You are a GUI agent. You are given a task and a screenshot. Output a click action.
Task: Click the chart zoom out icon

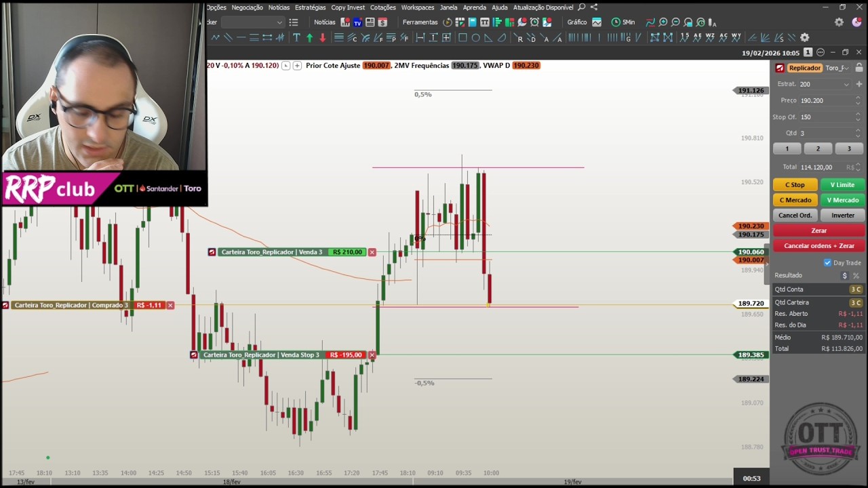pyautogui.click(x=675, y=22)
